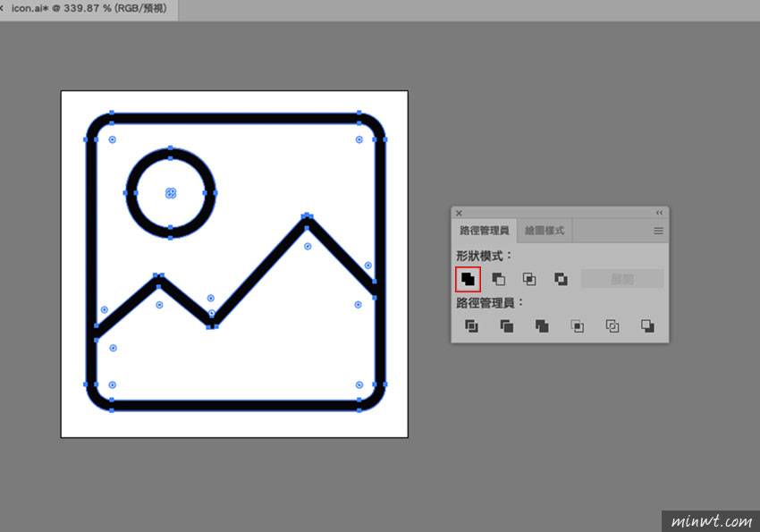Apply Unite shape mode in Pathfinder

point(468,279)
